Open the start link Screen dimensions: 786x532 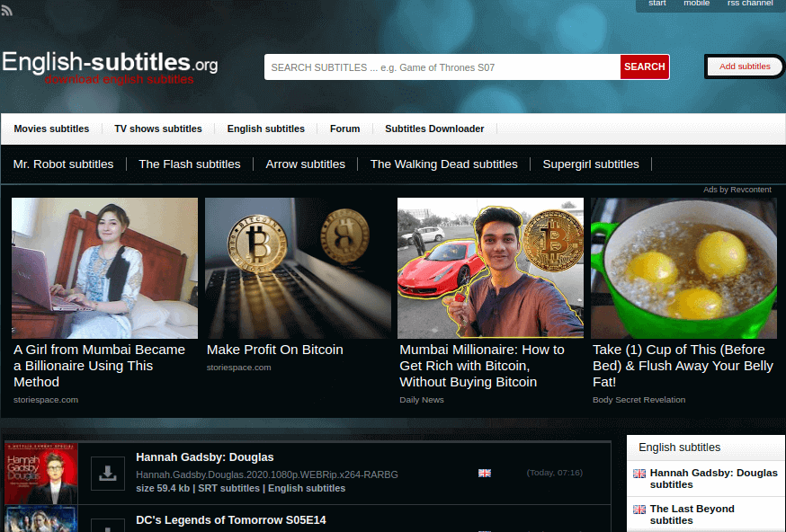click(656, 3)
